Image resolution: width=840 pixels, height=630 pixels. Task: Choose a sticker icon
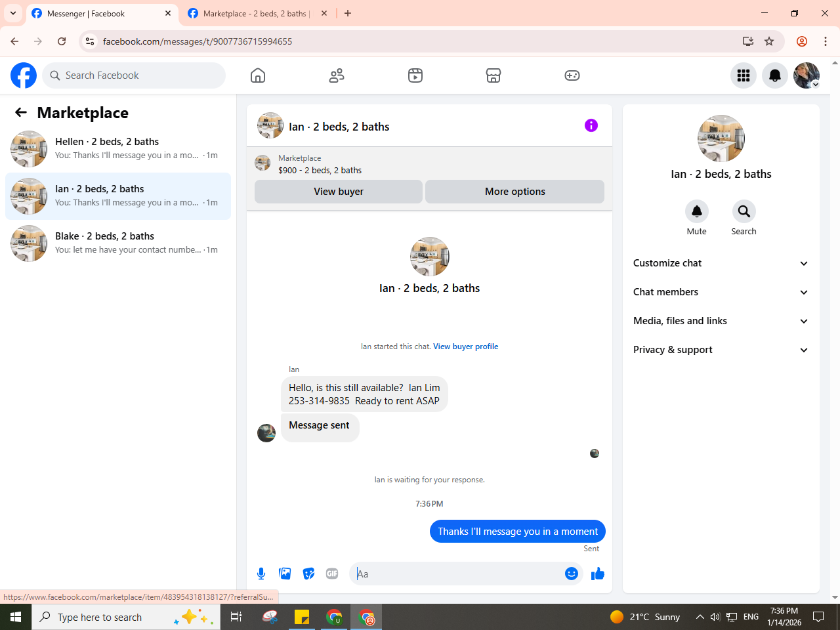coord(308,574)
